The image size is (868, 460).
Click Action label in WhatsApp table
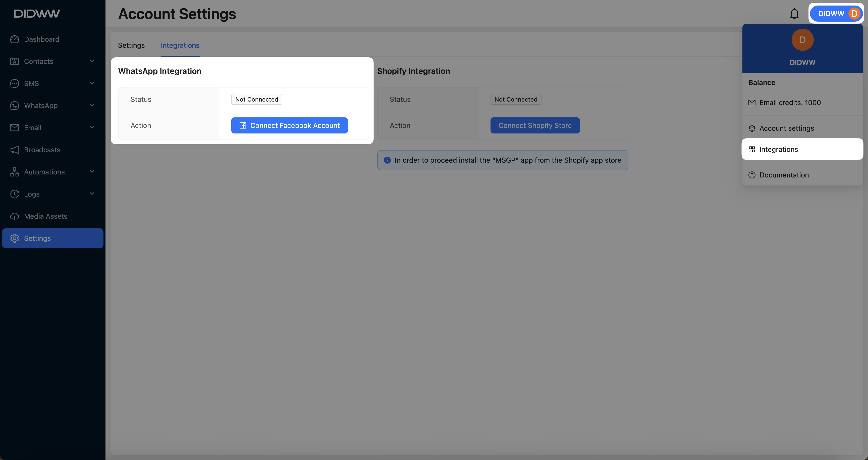click(141, 125)
